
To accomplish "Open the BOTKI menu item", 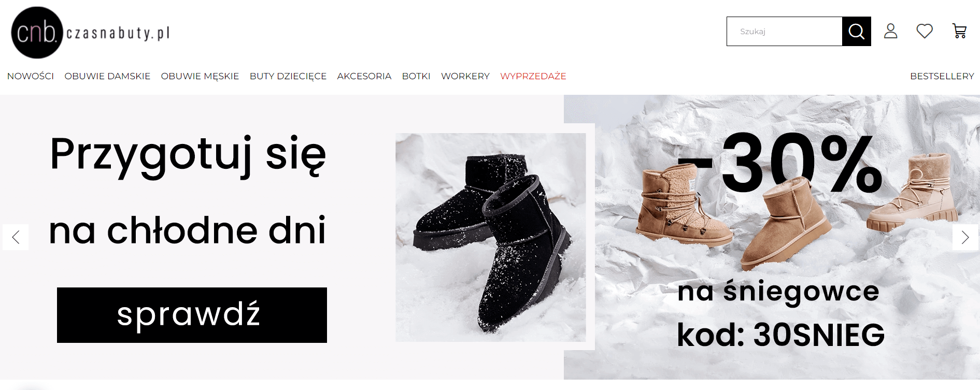I will point(416,76).
